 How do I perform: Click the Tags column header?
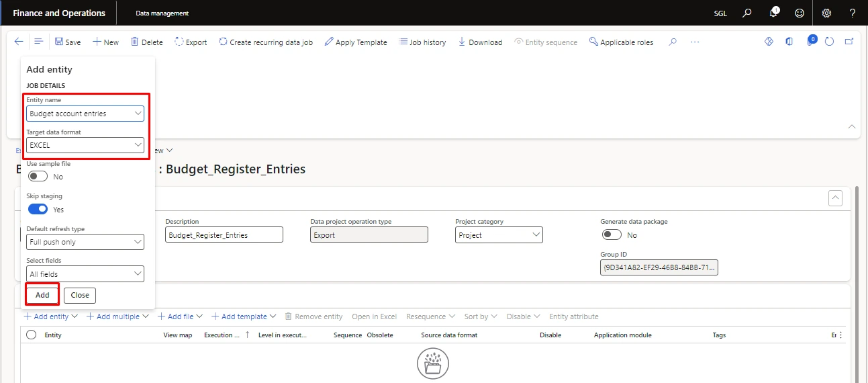tap(719, 335)
